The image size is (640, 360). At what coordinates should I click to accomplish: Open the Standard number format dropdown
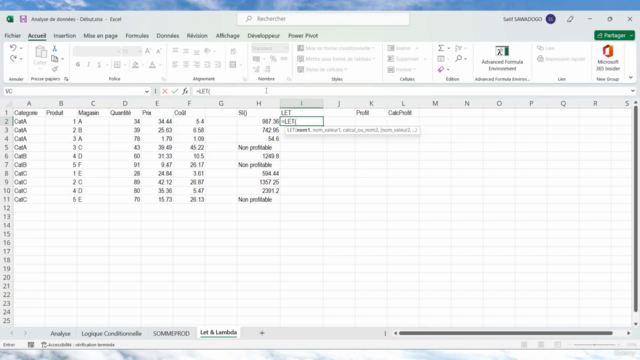click(286, 49)
